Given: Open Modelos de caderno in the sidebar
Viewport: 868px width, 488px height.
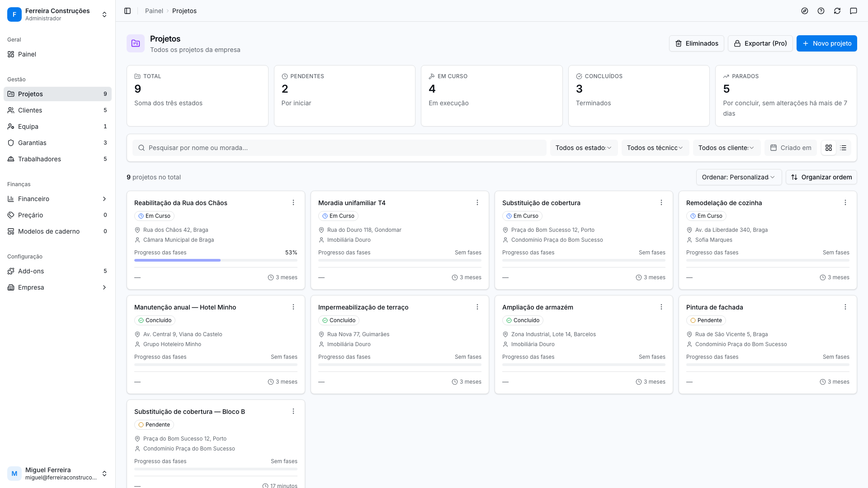Looking at the screenshot, I should pyautogui.click(x=58, y=231).
